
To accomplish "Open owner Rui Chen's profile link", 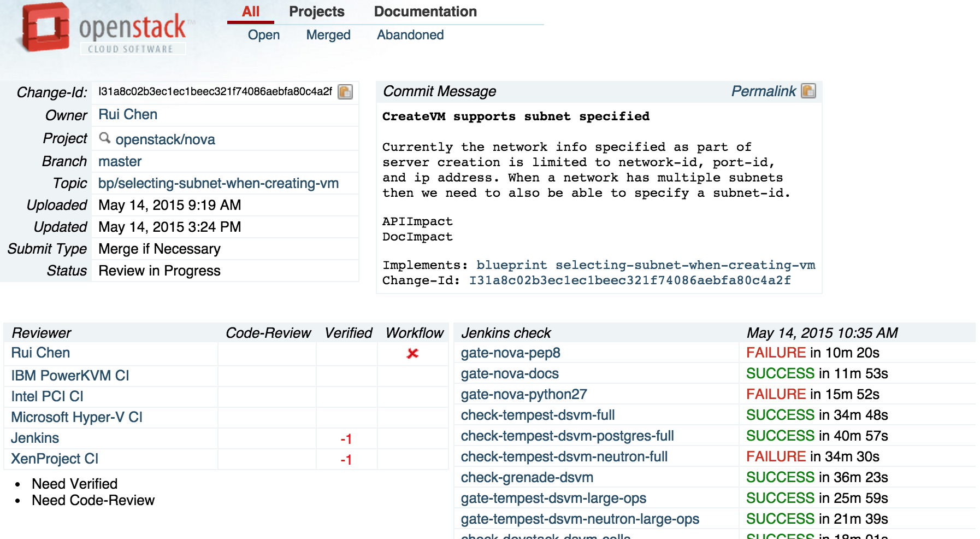I will [128, 114].
